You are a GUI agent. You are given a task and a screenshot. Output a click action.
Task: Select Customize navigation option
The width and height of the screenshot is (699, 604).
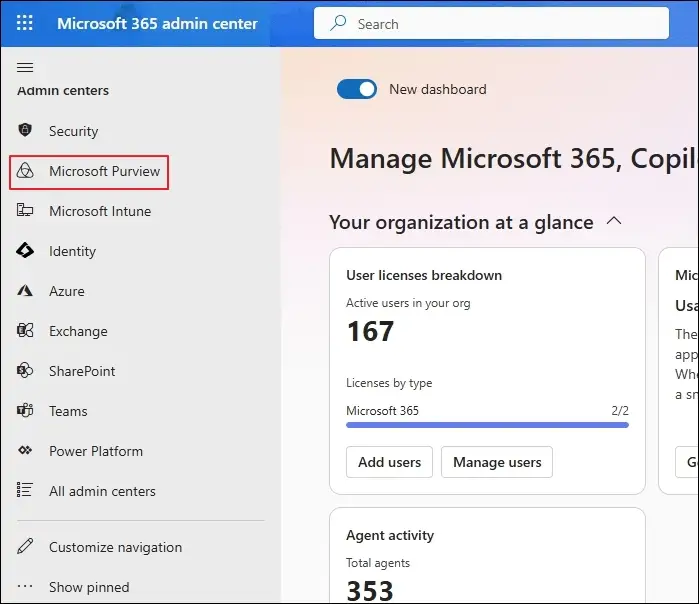coord(115,547)
